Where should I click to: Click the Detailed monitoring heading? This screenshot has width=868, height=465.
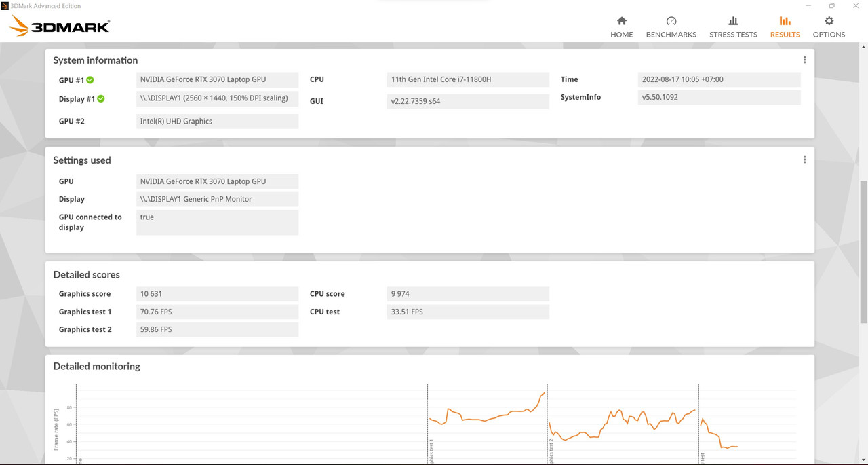coord(97,366)
